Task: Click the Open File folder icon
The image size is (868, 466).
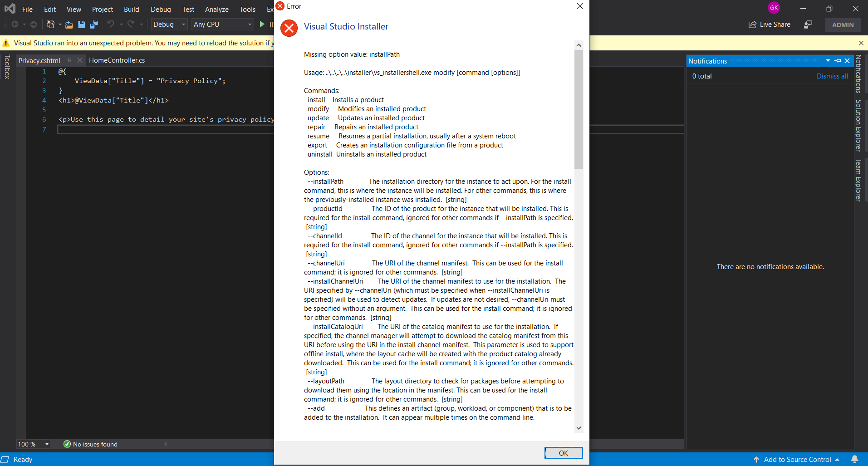Action: [69, 25]
